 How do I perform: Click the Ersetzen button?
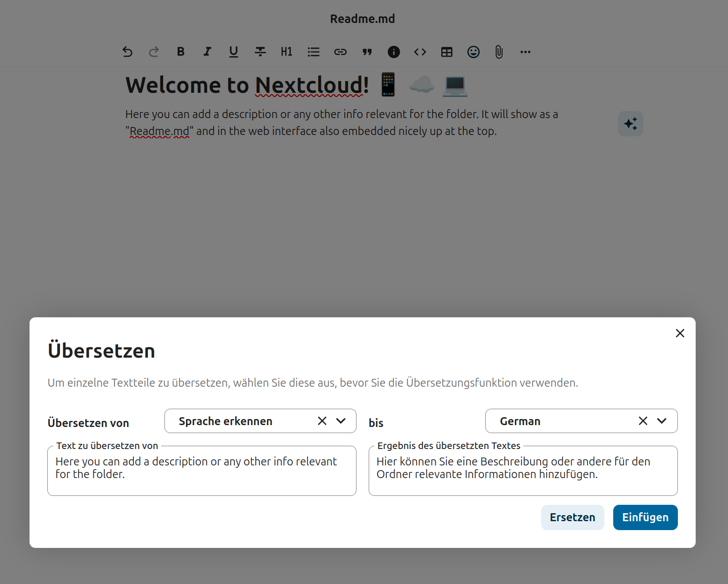pos(572,517)
